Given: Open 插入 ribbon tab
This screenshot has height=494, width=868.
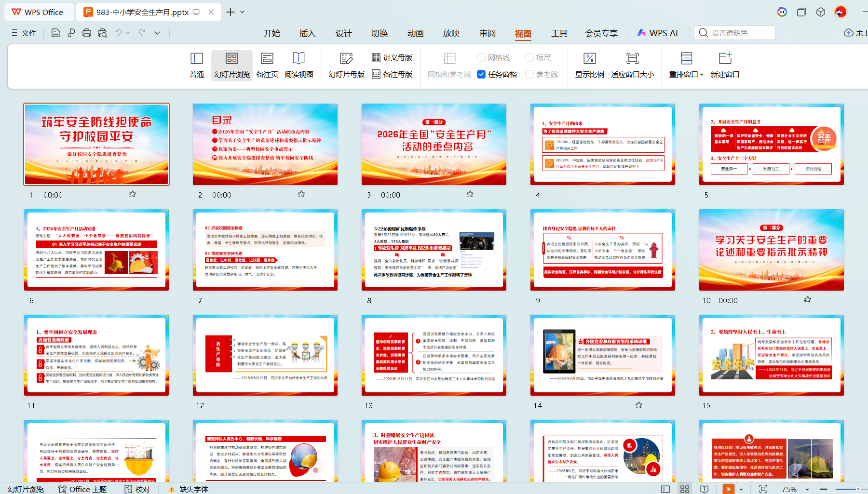Looking at the screenshot, I should (307, 33).
